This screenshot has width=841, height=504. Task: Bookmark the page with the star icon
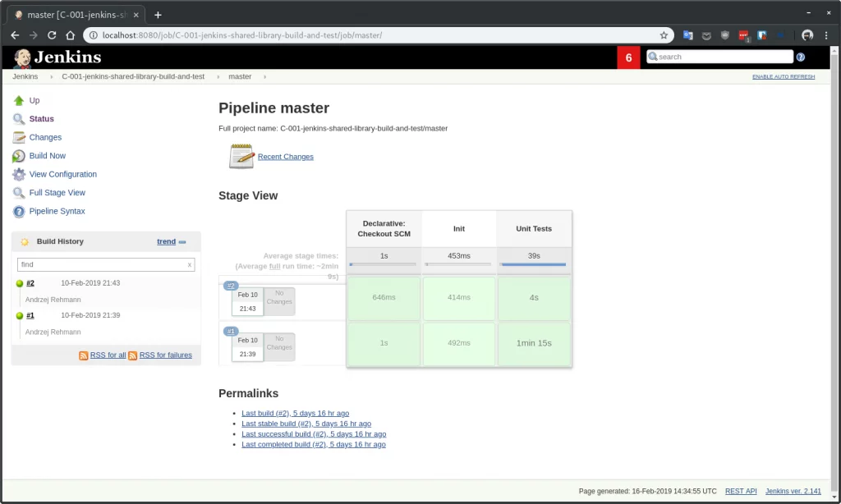[664, 35]
